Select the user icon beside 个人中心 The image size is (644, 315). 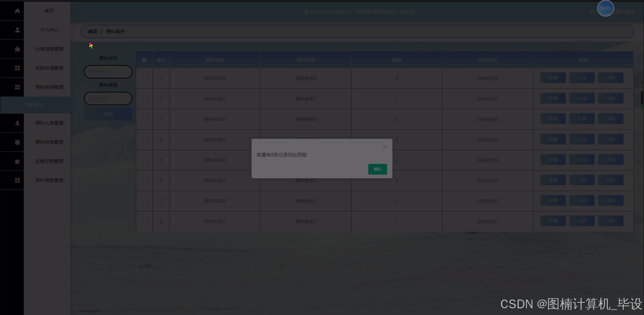[x=17, y=30]
